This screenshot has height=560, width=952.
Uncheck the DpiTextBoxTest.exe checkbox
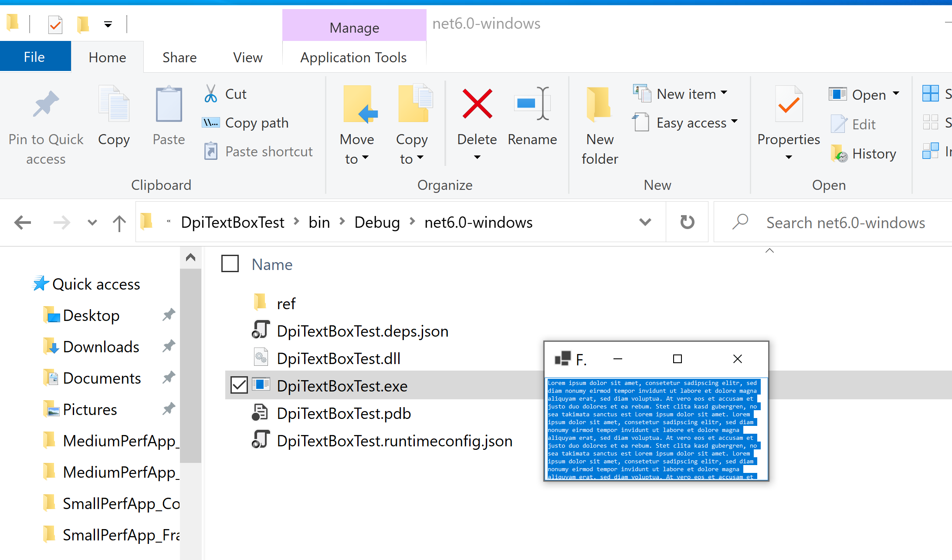(239, 385)
